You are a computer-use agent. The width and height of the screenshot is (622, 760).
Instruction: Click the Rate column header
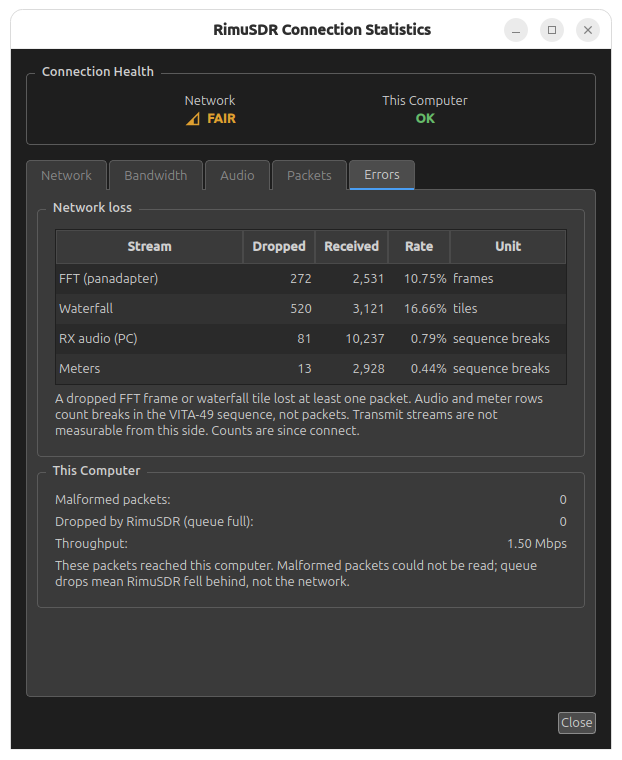coord(419,246)
